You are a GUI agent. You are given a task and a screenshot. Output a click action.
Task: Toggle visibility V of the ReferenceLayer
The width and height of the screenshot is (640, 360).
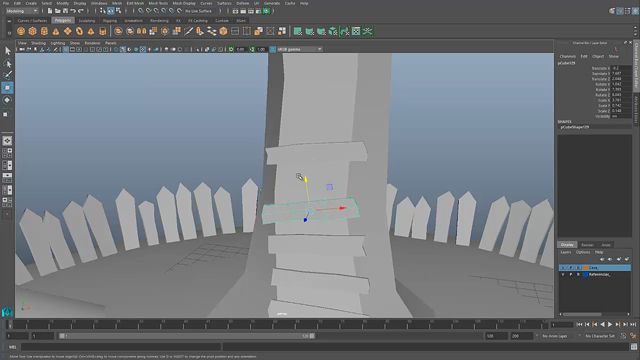pos(563,275)
